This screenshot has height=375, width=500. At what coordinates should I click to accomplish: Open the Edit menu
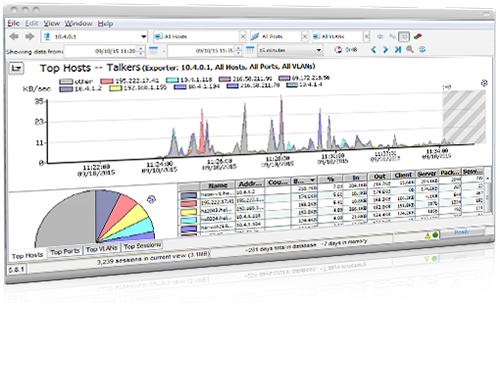(32, 23)
